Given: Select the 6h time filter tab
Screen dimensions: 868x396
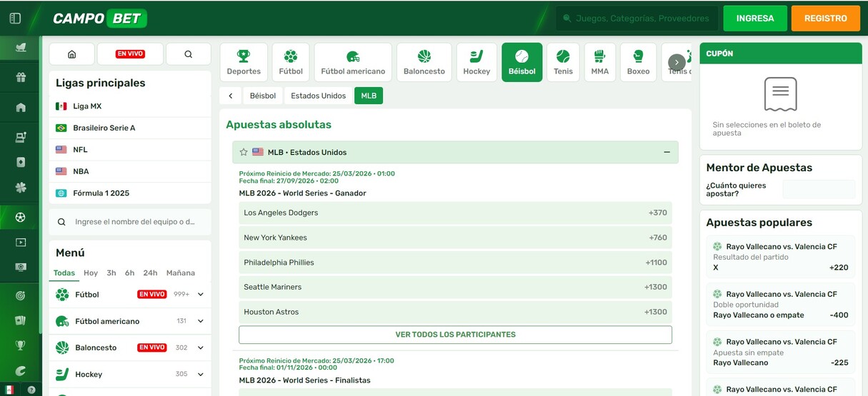Looking at the screenshot, I should (x=129, y=273).
